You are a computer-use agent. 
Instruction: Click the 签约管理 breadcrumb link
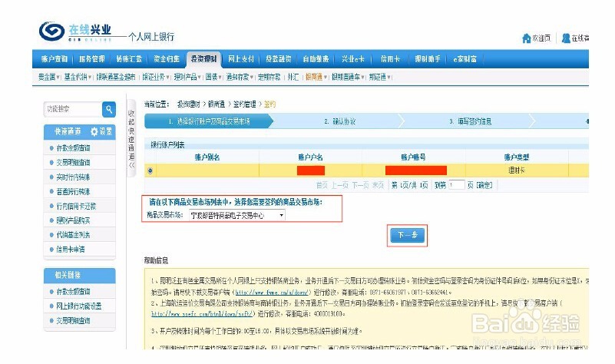[244, 104]
